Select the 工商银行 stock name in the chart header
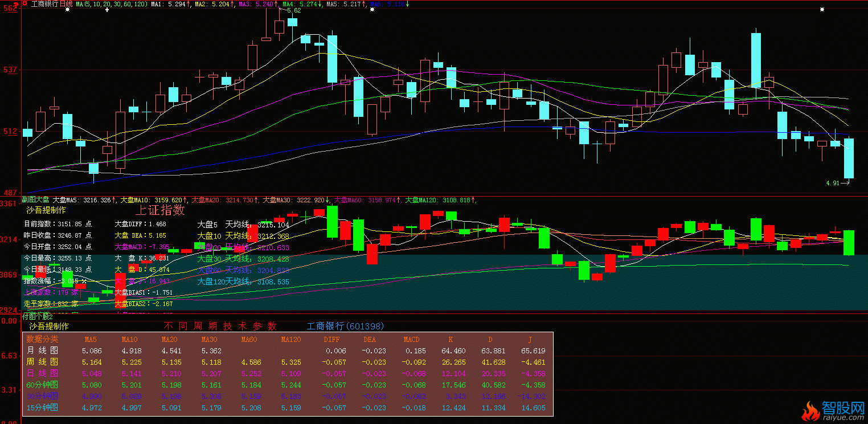The height and width of the screenshot is (424, 868). 43,3
